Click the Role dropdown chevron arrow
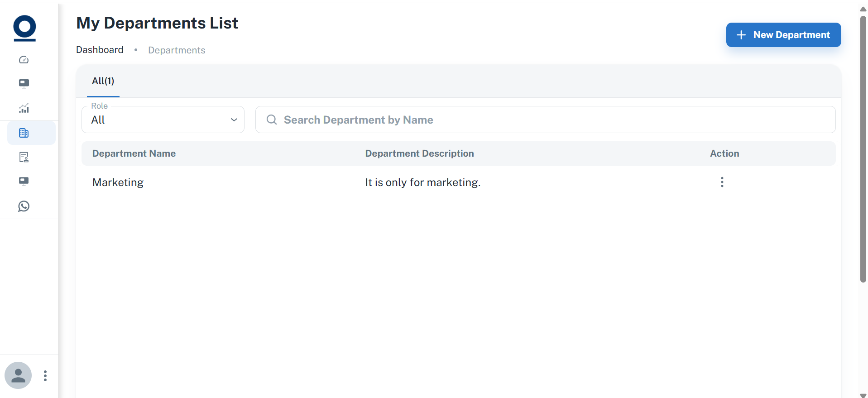 pyautogui.click(x=234, y=120)
